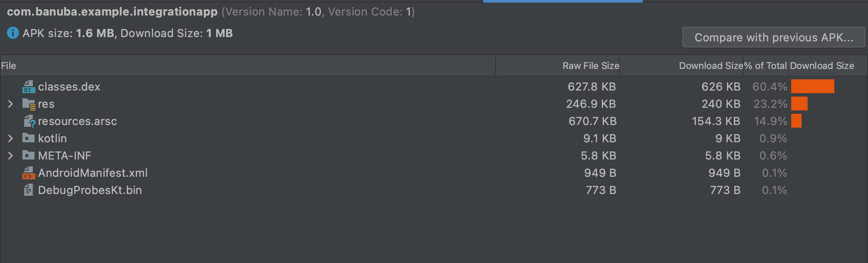Open Compare with previous APK dialog
This screenshot has height=263, width=868.
point(774,38)
